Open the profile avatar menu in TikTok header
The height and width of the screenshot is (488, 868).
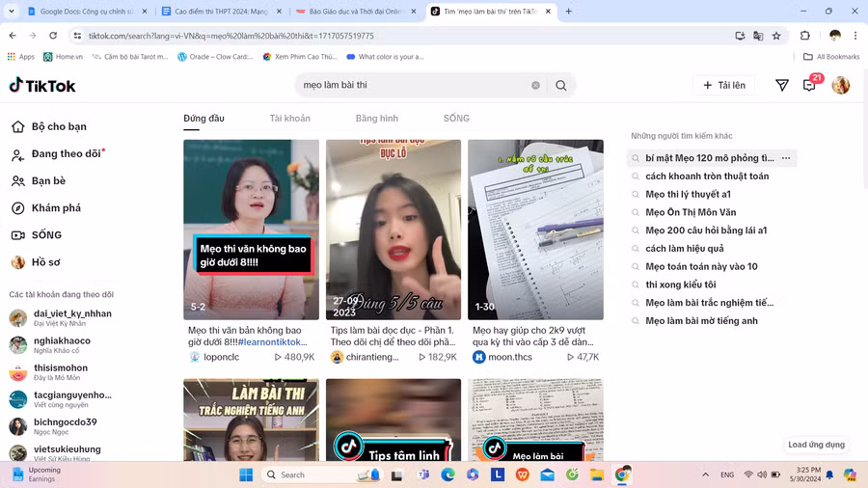pos(840,85)
